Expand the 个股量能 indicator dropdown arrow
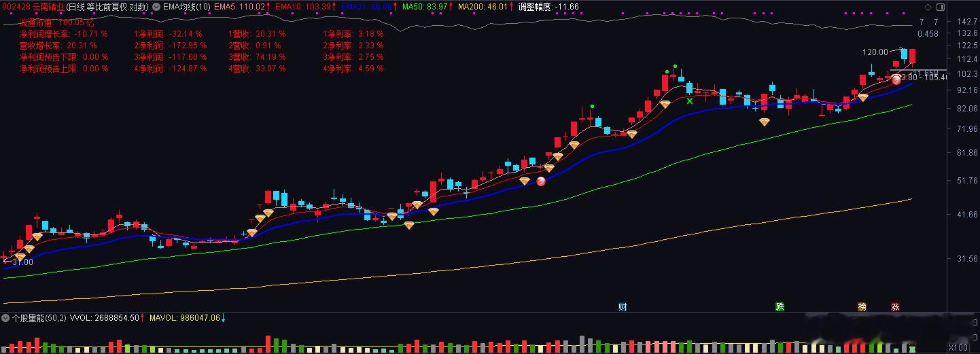This screenshot has height=354, width=980. tap(5, 317)
